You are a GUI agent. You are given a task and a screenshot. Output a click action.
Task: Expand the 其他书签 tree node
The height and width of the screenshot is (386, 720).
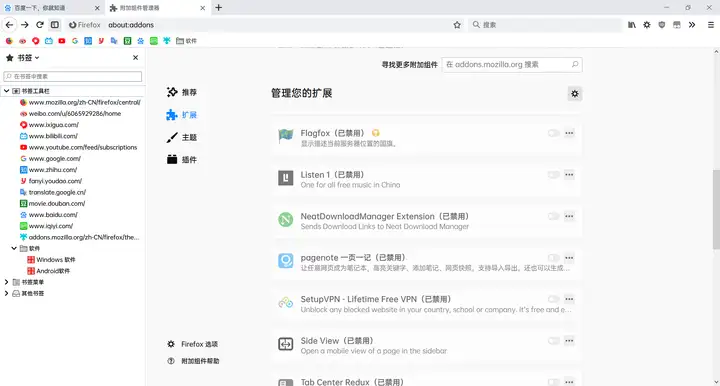(6, 293)
